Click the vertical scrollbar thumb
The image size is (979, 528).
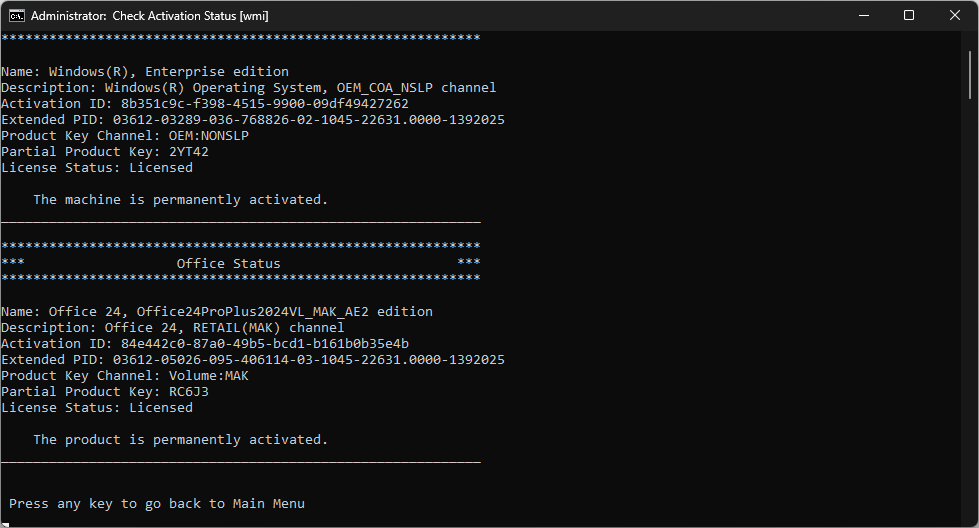(970, 75)
